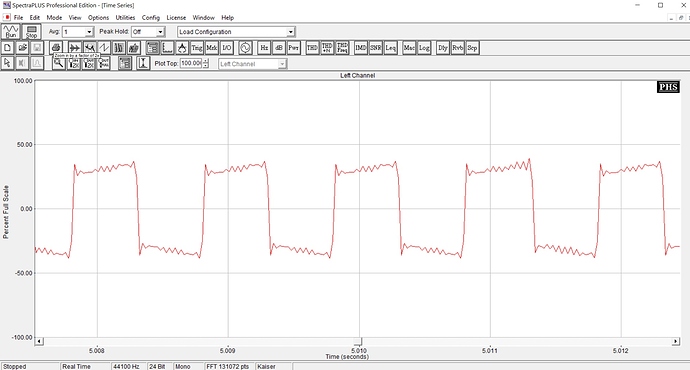
Task: Open the Left Channel dropdown
Action: pos(282,64)
